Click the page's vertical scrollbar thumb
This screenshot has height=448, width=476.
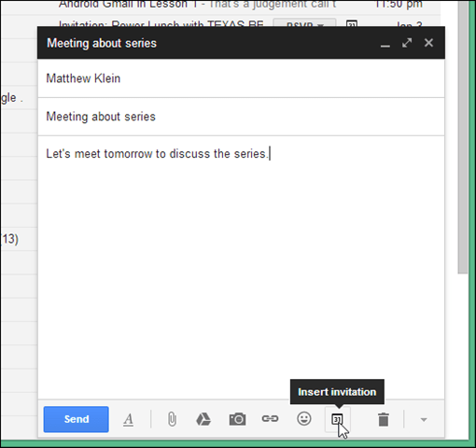pyautogui.click(x=463, y=137)
